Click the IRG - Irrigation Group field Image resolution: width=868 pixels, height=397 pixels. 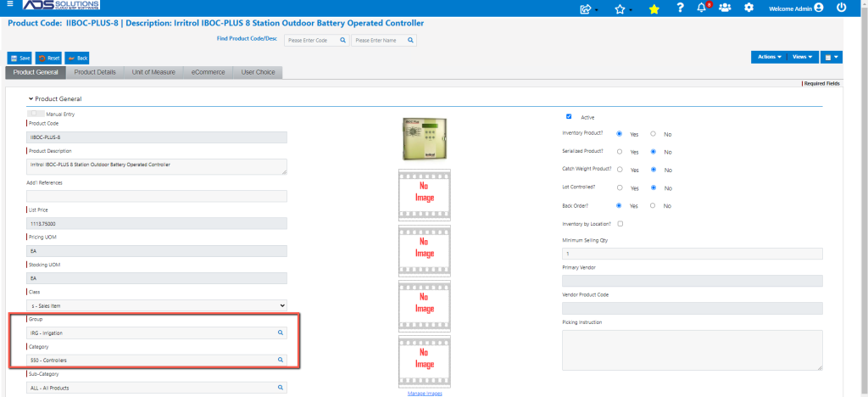pos(157,333)
